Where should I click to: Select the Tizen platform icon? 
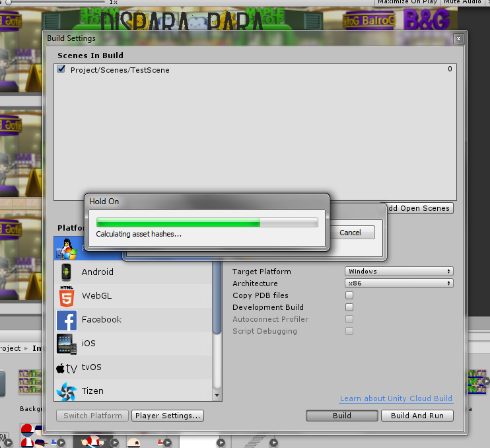(x=67, y=391)
